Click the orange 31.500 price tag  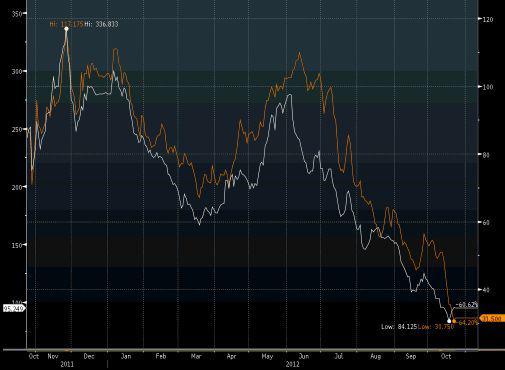[492, 319]
